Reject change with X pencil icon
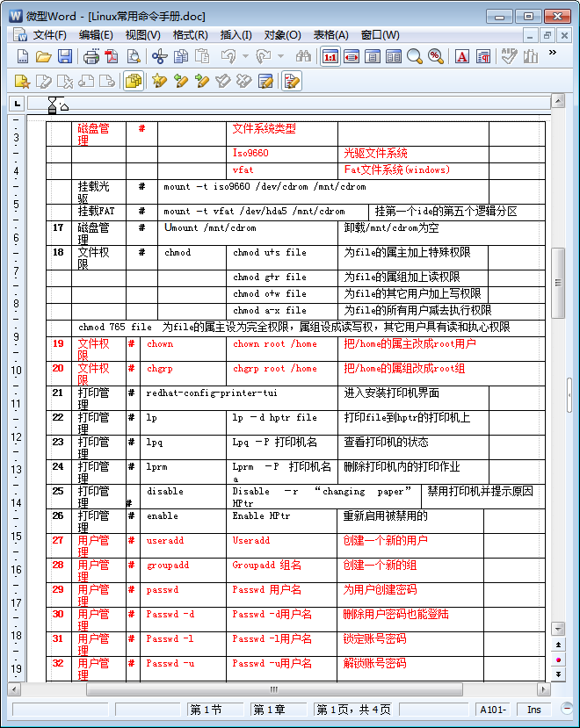Screen dimensions: 580x728 coord(244,82)
